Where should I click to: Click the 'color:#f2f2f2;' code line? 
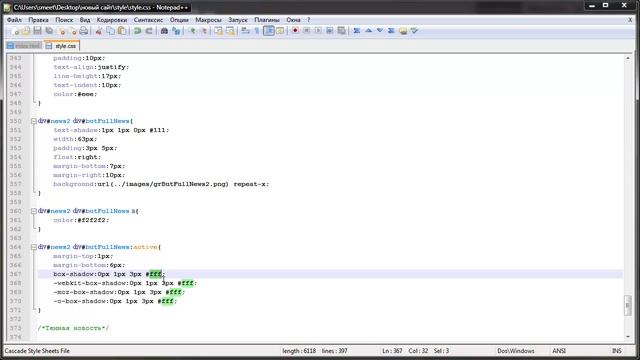81,220
